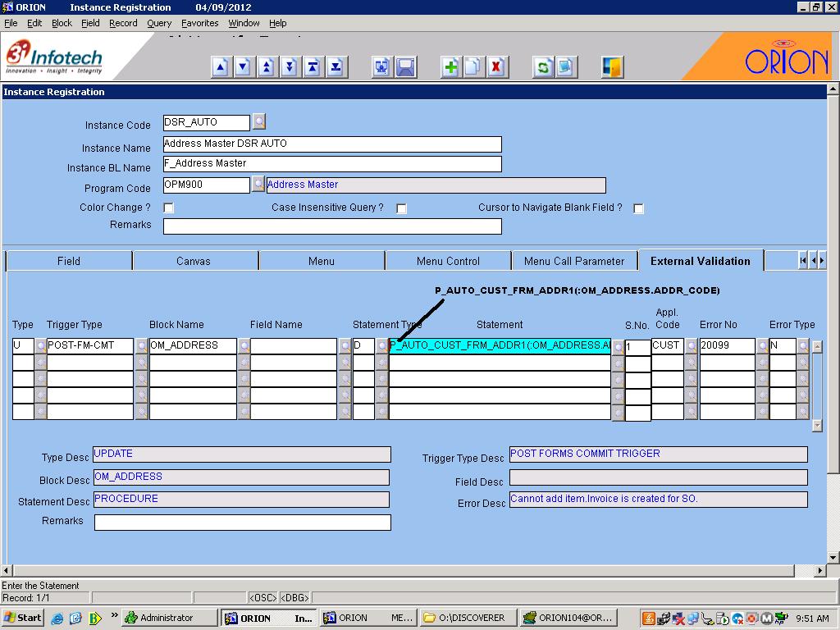Click the bottom Remarks input field
Image resolution: width=840 pixels, height=630 pixels.
coord(243,523)
